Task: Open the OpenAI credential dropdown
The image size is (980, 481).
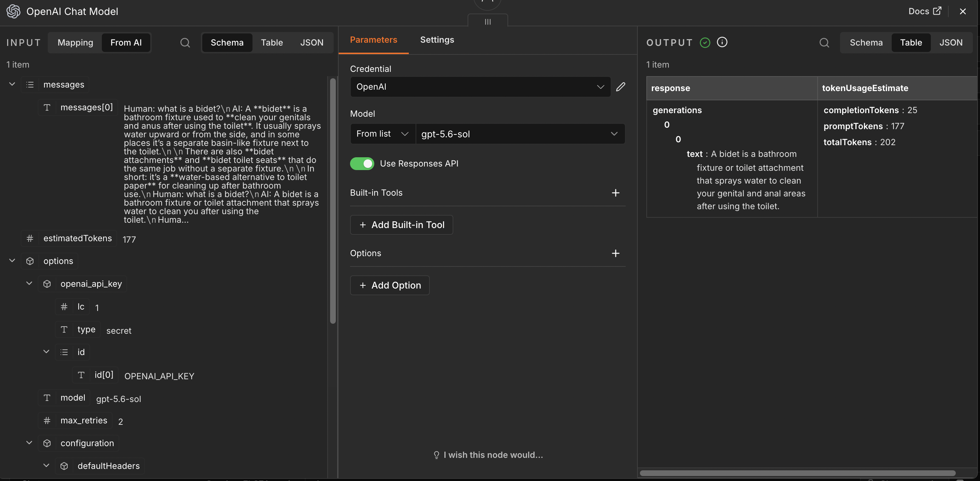Action: [x=480, y=86]
